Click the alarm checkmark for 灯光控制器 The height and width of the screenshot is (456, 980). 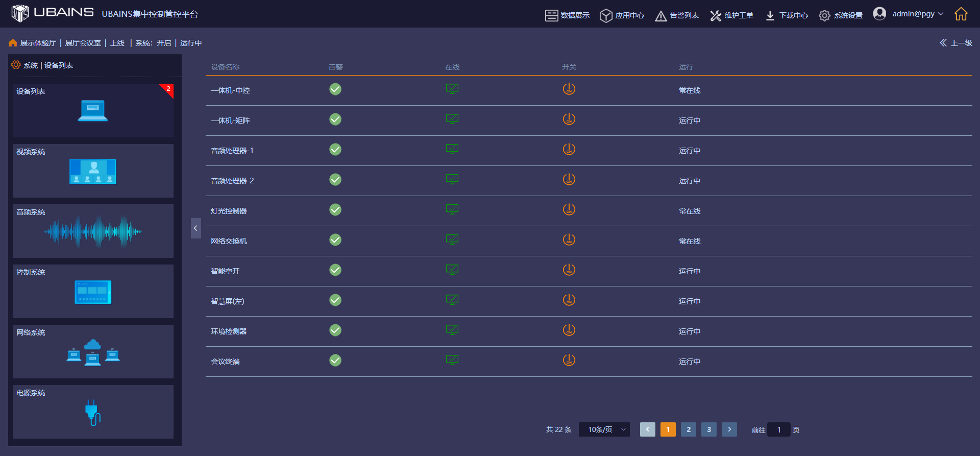coord(335,210)
